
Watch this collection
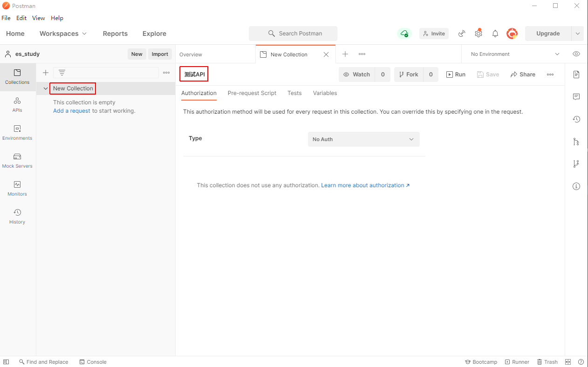pyautogui.click(x=357, y=75)
